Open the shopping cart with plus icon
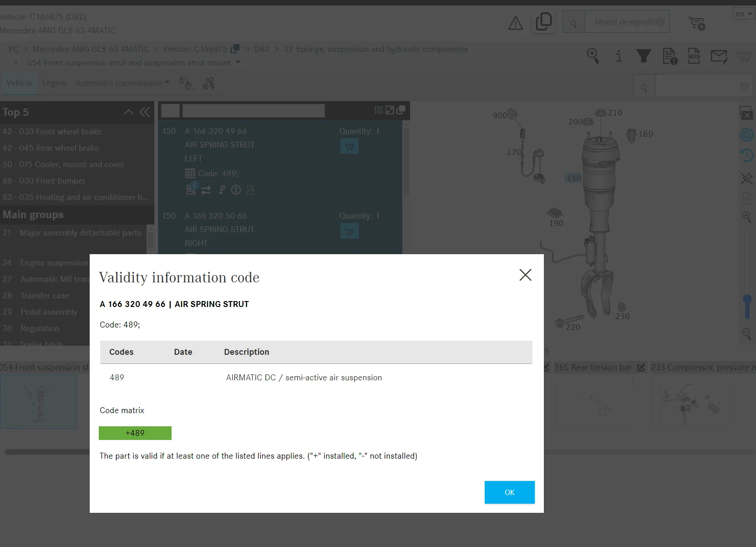The height and width of the screenshot is (547, 756). click(x=696, y=23)
